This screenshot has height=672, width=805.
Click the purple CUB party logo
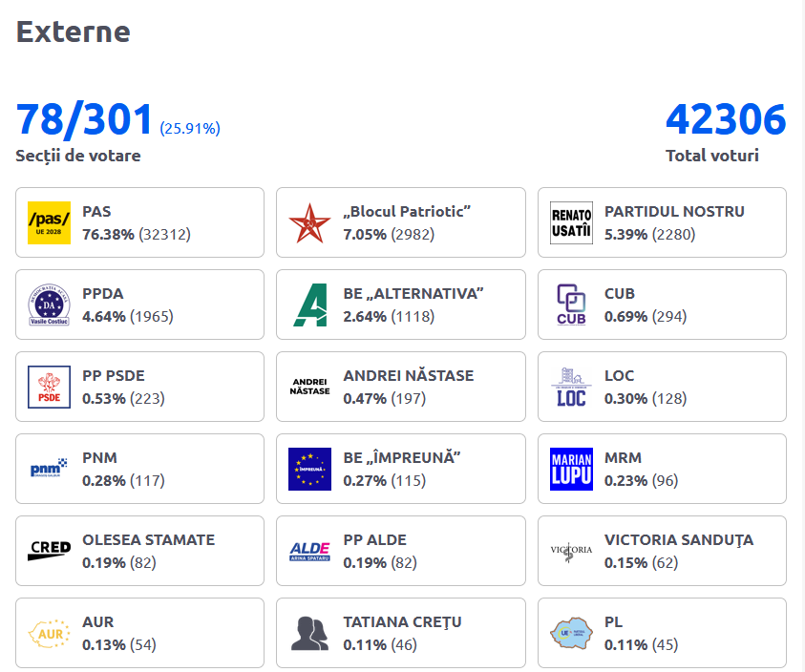tap(571, 304)
